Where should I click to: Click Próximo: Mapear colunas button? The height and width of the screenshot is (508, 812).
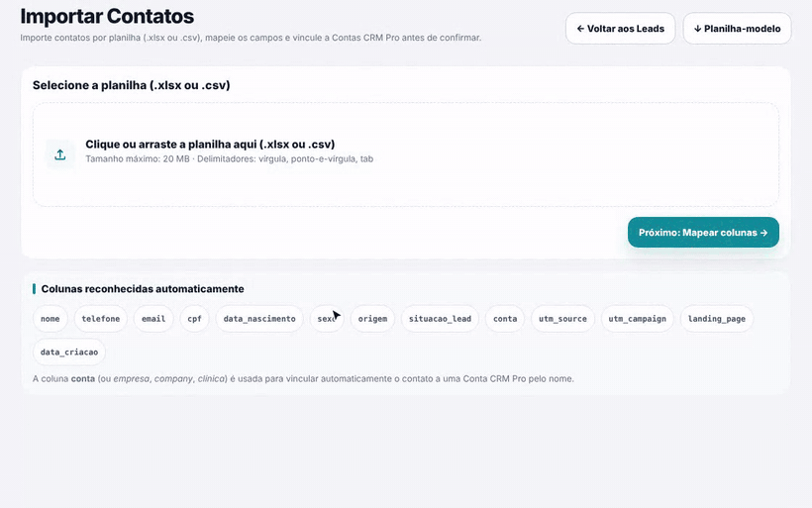pos(703,233)
